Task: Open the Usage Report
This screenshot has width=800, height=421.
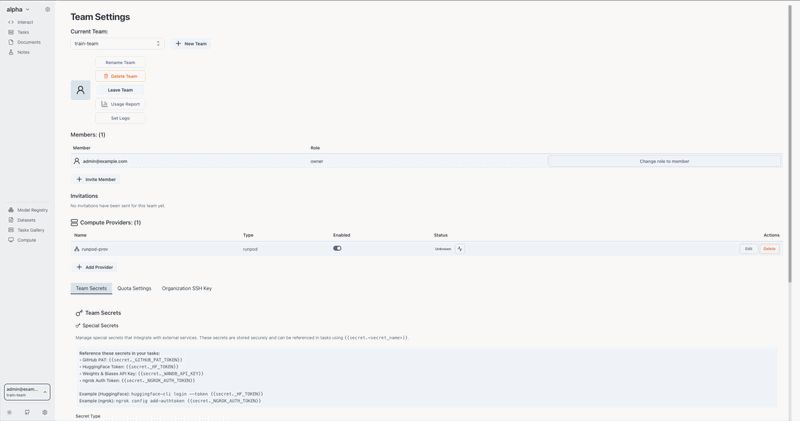Action: [x=120, y=104]
